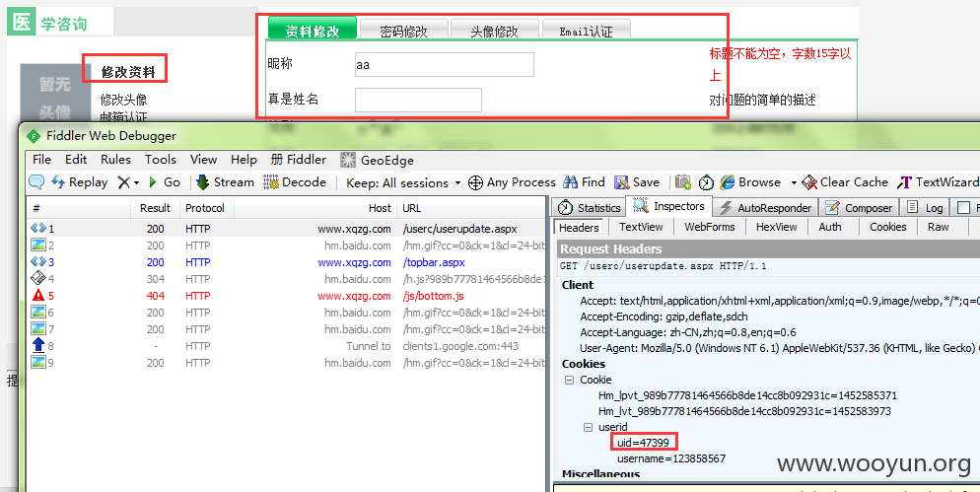Click the camera screenshot icon
This screenshot has height=492, width=980.
pyautogui.click(x=683, y=182)
